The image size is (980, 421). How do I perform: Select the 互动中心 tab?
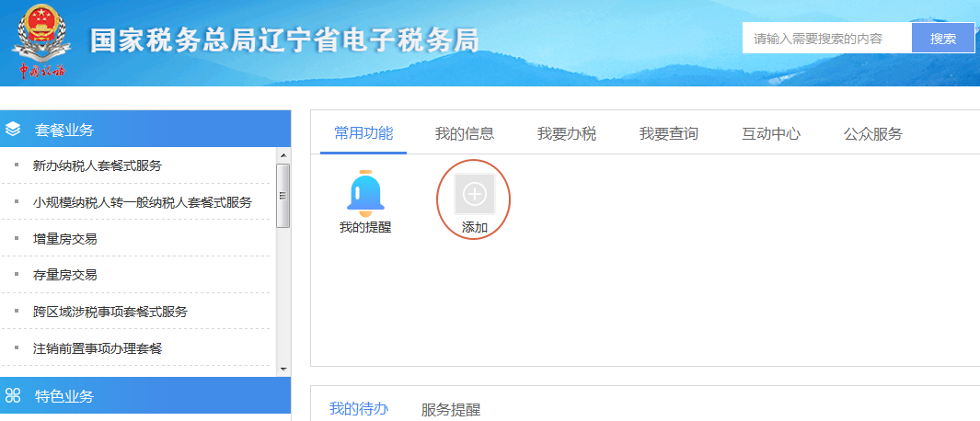click(770, 133)
